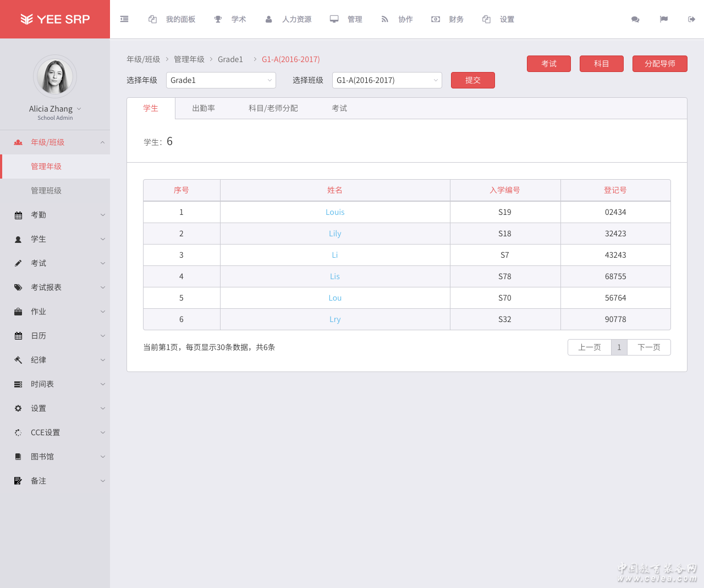Screen dimensions: 704x588
Task: Click the tags icon beside 考试报表
Action: 18,287
